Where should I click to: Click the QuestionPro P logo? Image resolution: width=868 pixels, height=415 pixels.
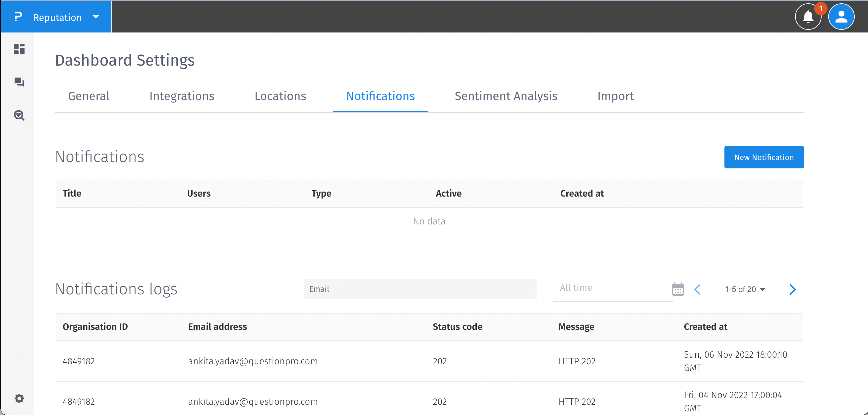(x=18, y=17)
